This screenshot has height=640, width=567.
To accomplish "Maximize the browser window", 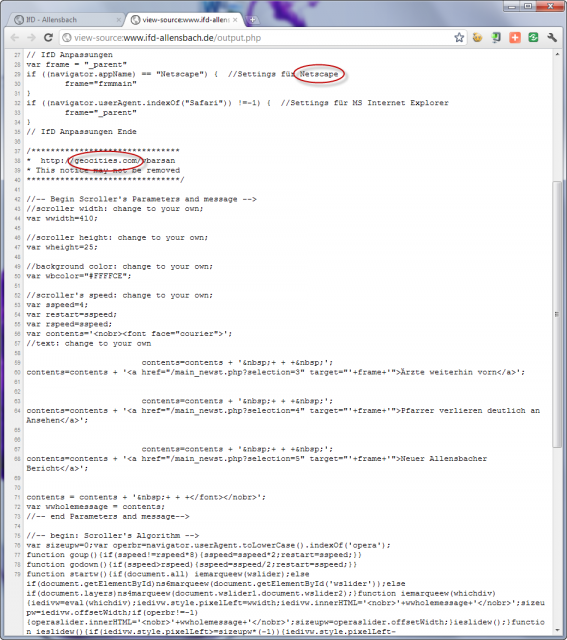I will pos(528,6).
